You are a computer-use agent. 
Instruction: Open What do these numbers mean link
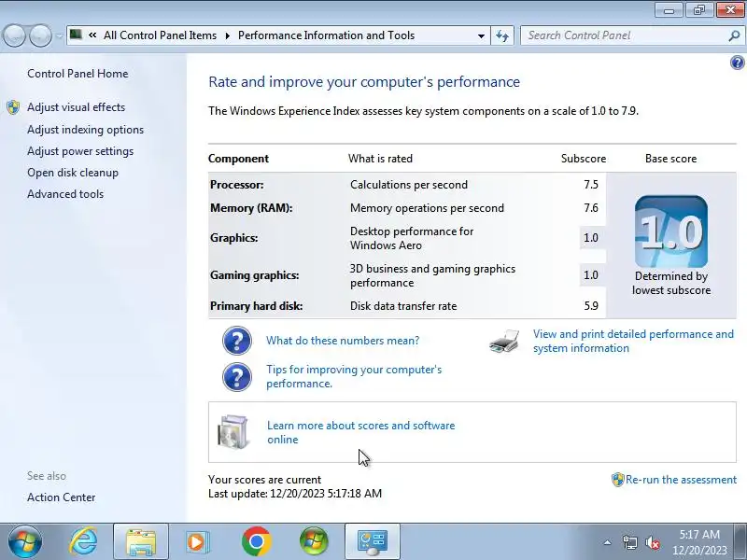click(x=343, y=341)
